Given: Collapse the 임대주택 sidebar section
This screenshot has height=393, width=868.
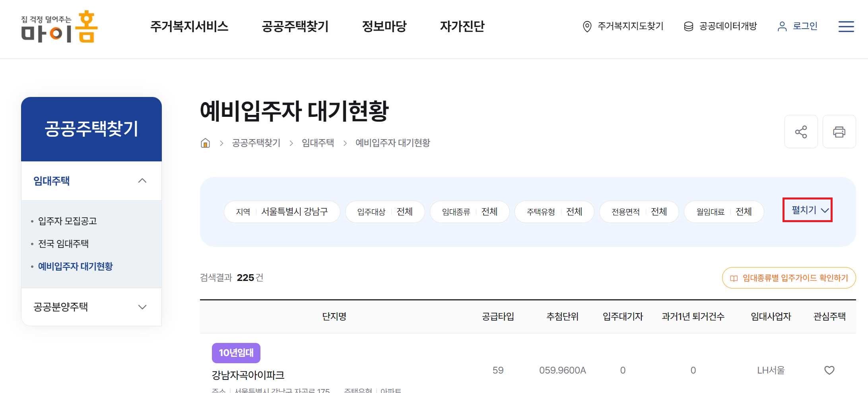Looking at the screenshot, I should (91, 181).
